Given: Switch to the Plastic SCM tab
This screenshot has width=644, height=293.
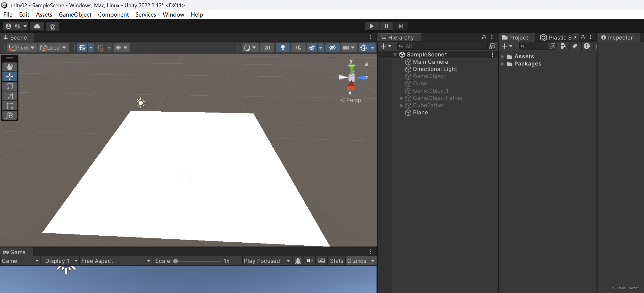Looking at the screenshot, I should point(556,37).
